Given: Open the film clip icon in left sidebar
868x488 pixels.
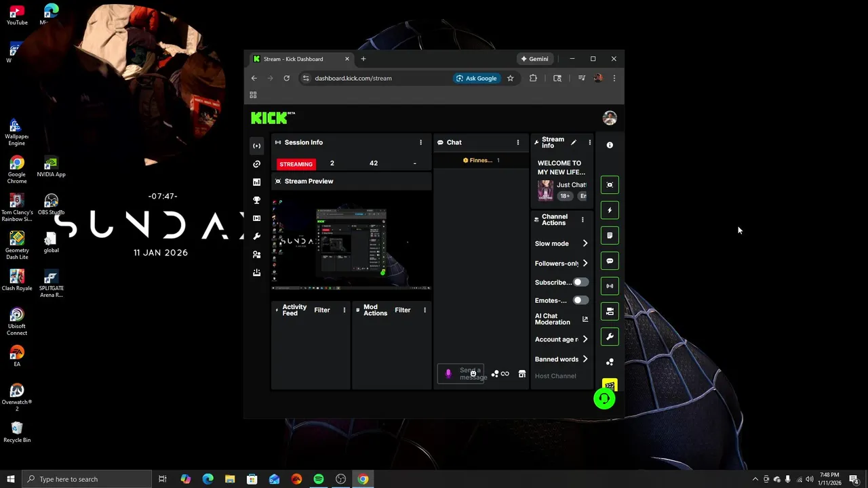Looking at the screenshot, I should click(256, 218).
